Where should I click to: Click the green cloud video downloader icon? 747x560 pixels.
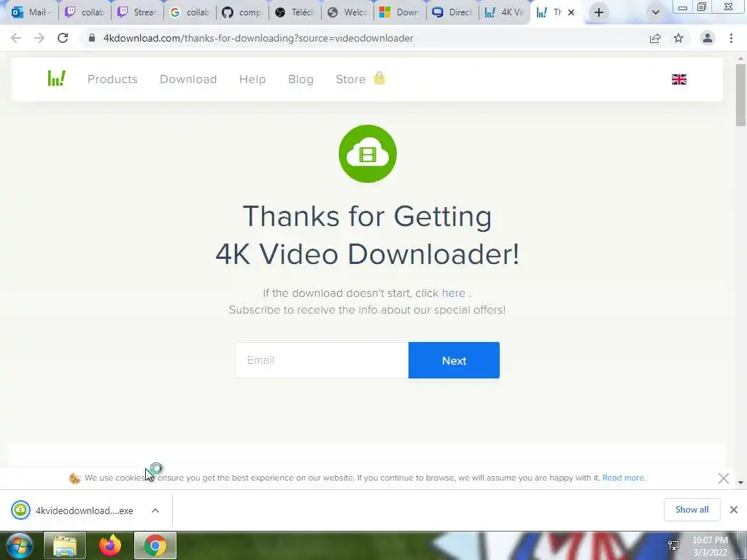(x=368, y=154)
